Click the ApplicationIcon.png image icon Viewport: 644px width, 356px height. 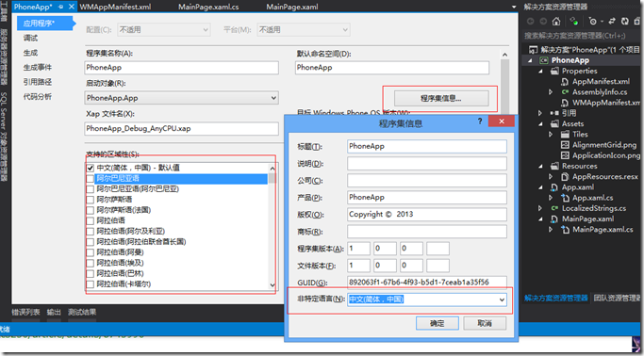565,155
